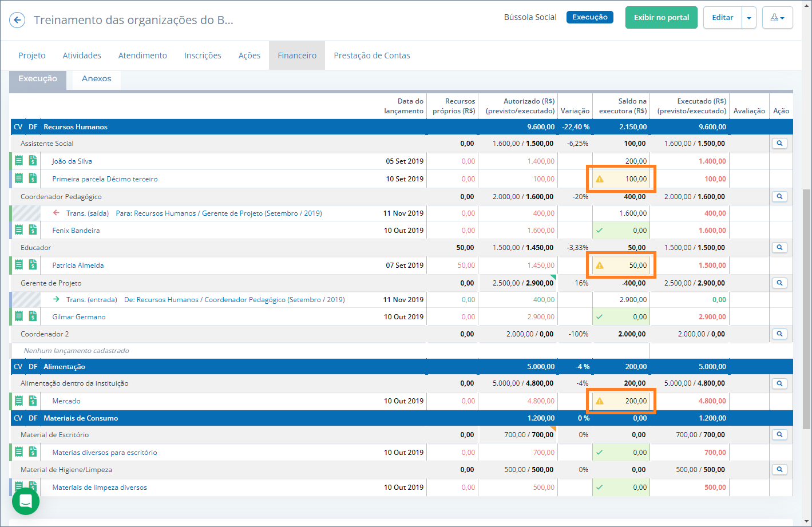
Task: Open money document icon for Primeira parcela row
Action: click(x=33, y=179)
